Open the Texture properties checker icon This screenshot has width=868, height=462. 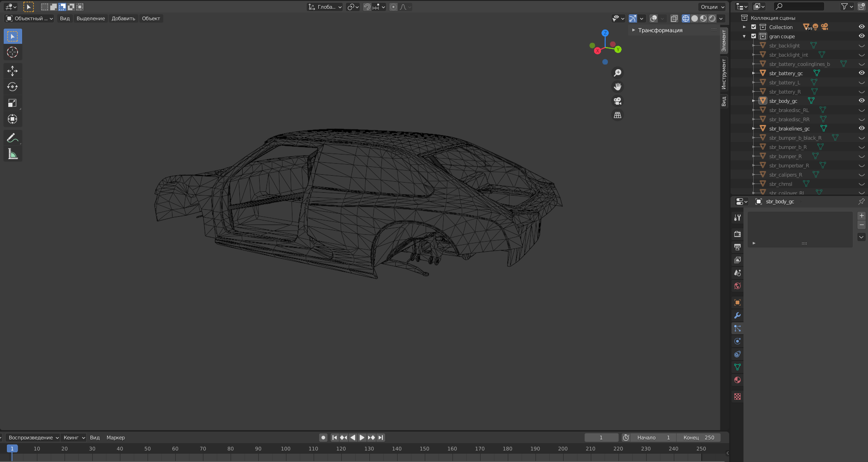(737, 397)
